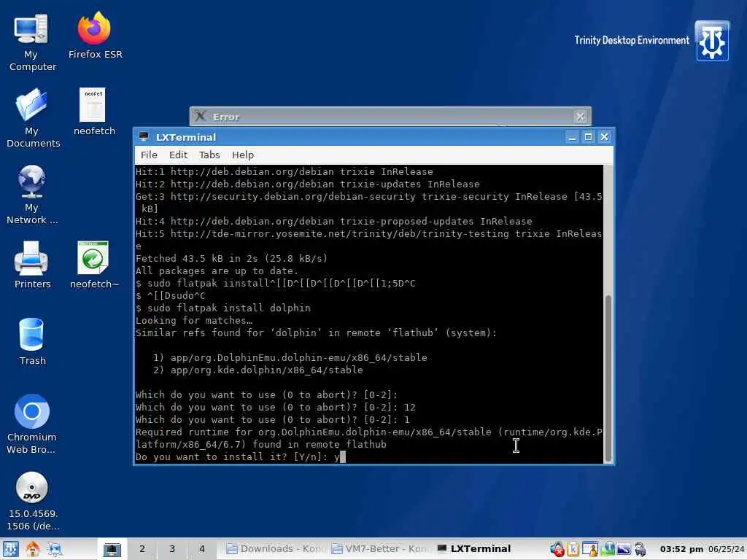747x560 pixels.
Task: Open the Edit menu in LXTerminal
Action: [x=178, y=155]
